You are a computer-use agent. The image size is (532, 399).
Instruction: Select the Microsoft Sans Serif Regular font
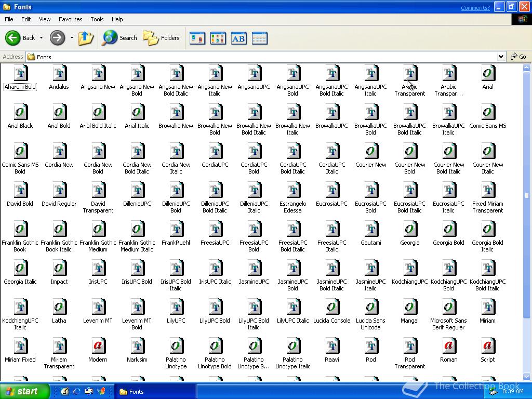[448, 314]
